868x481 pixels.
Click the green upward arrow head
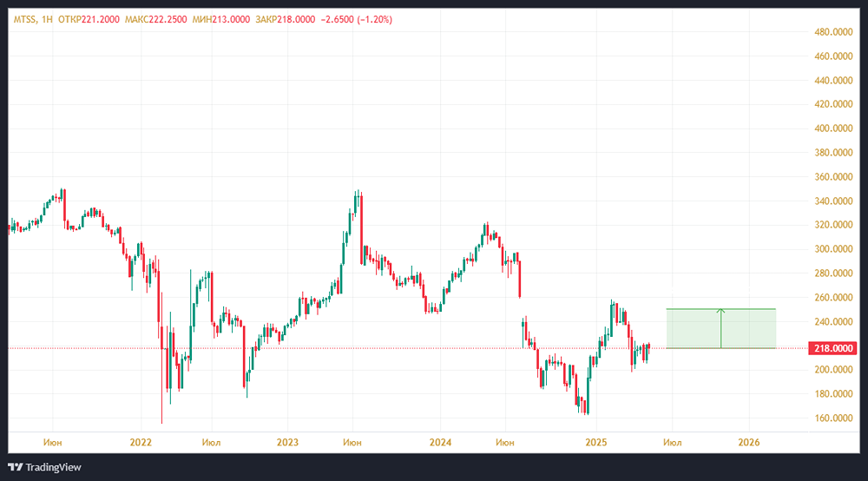[720, 310]
